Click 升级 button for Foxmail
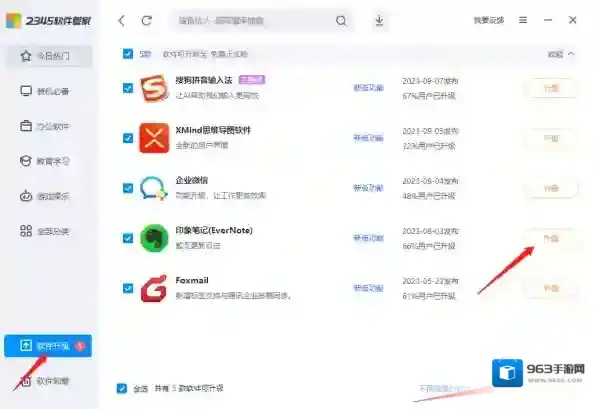 tap(551, 289)
